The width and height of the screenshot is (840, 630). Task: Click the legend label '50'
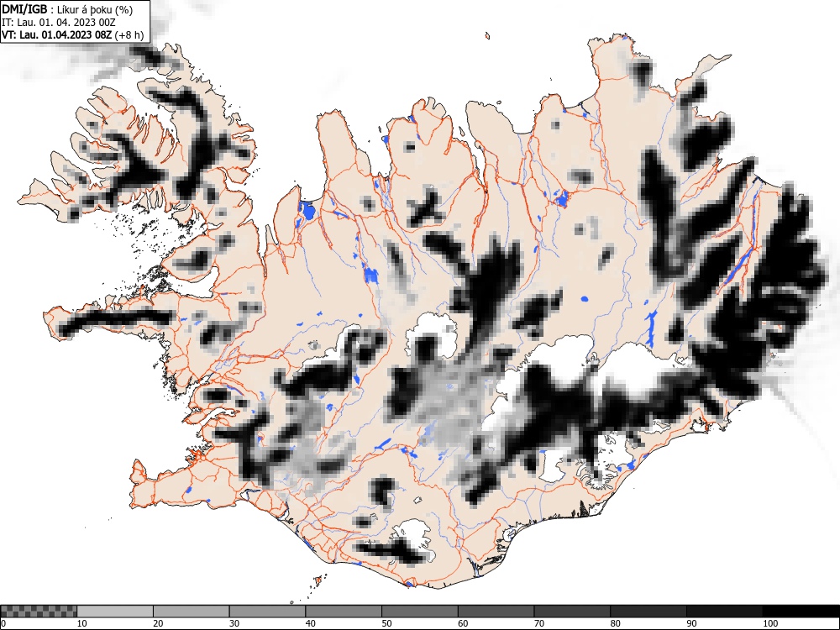[x=386, y=623]
